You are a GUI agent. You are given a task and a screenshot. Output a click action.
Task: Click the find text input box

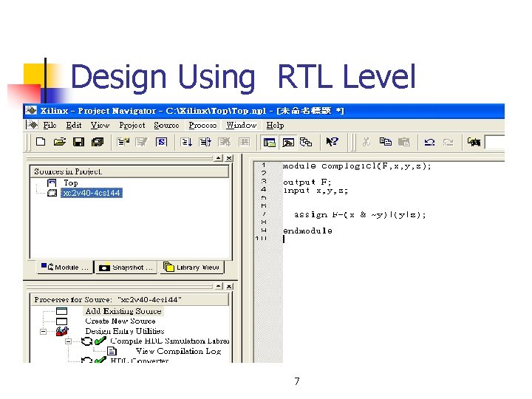coord(494,142)
